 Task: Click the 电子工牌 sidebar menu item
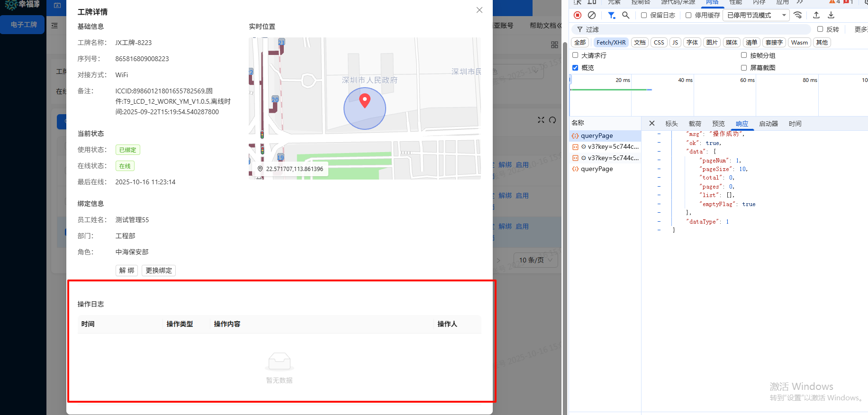coord(22,25)
